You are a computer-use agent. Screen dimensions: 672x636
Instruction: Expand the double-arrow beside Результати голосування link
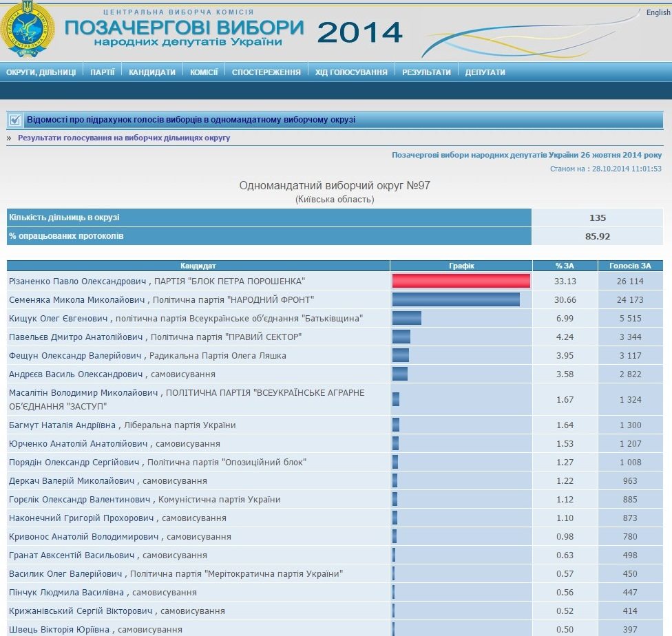(x=10, y=138)
